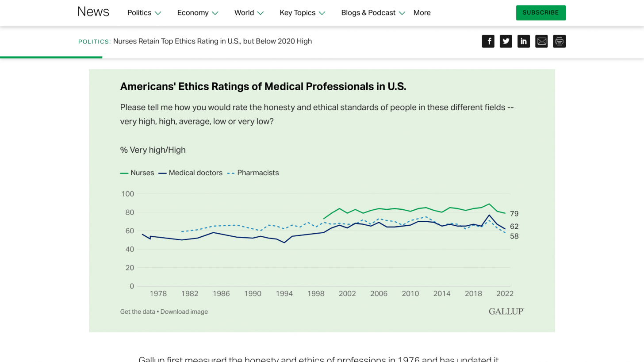Toggle Medical doctors legend entry
Viewport: 644px width, 362px height.
[191, 173]
